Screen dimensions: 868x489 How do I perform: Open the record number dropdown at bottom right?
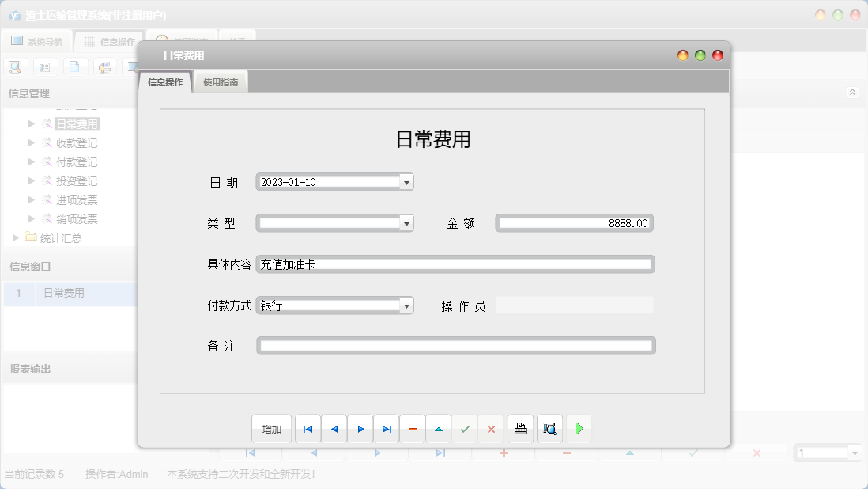pos(853,452)
